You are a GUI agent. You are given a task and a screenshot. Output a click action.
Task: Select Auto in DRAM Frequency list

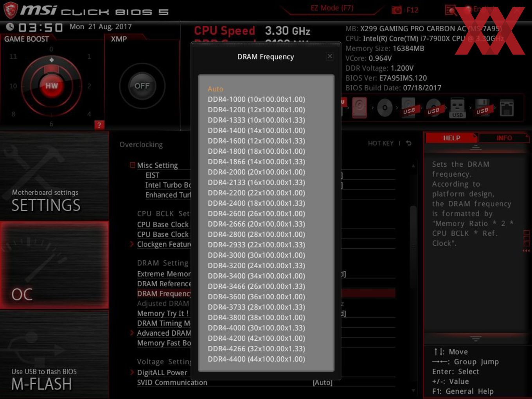(x=216, y=89)
